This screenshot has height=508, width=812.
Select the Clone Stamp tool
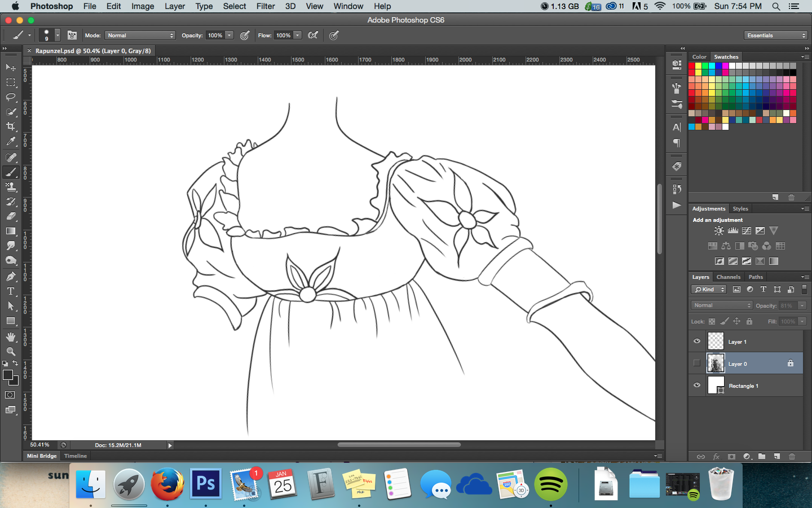(11, 187)
